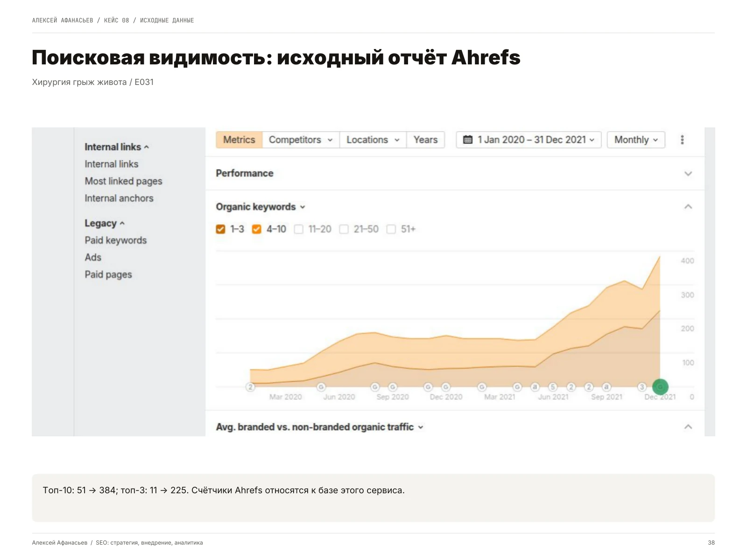Open Most linked pages report
Image resolution: width=747 pixels, height=560 pixels.
(x=123, y=181)
